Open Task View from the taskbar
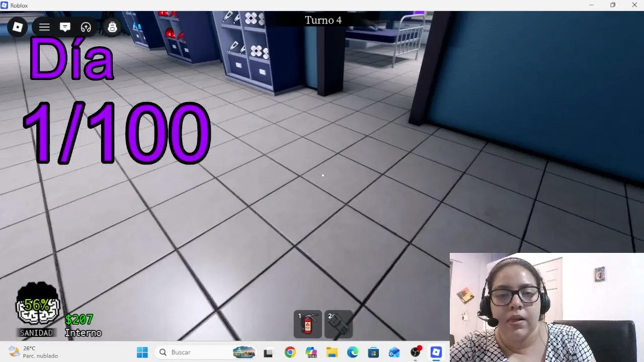Viewport: 644px width, 362px height. (268, 352)
